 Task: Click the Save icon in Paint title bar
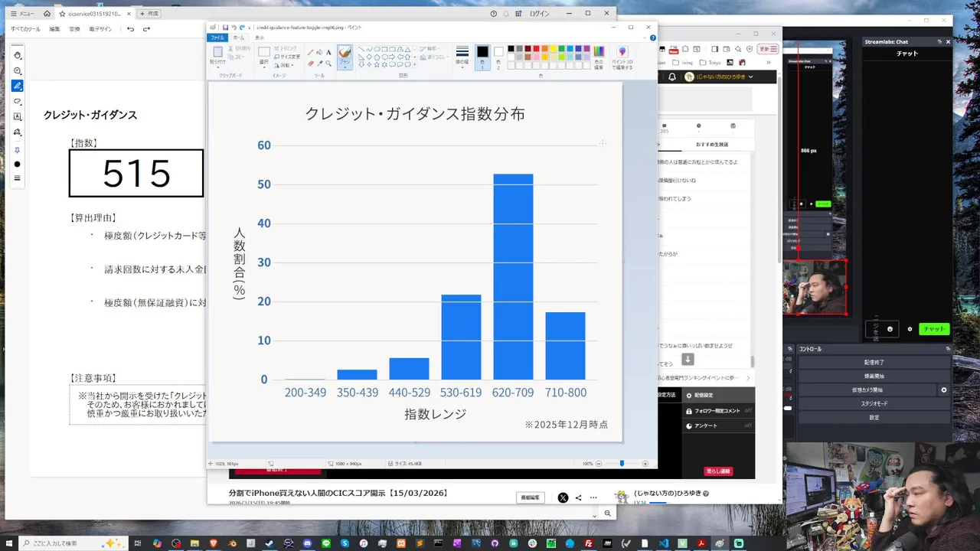coord(225,28)
